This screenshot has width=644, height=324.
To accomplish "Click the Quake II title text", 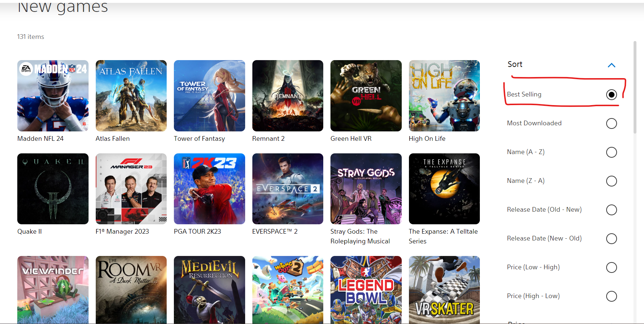I will tap(30, 231).
